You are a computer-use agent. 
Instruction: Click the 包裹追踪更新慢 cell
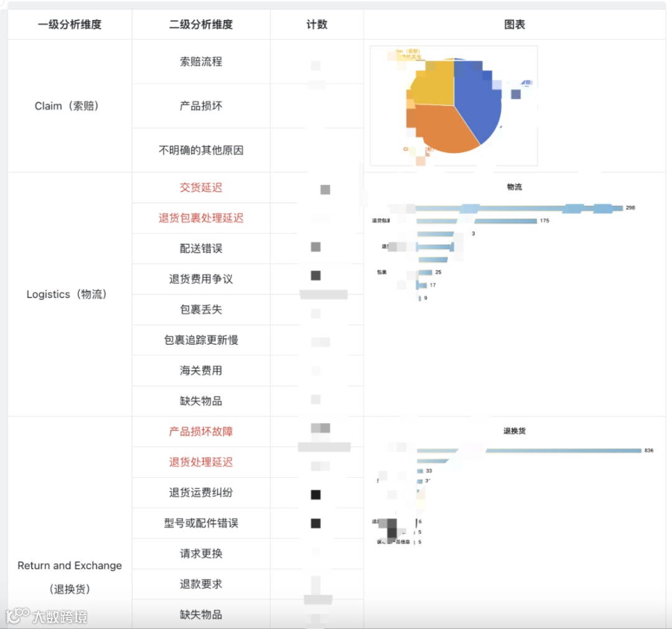click(x=201, y=340)
